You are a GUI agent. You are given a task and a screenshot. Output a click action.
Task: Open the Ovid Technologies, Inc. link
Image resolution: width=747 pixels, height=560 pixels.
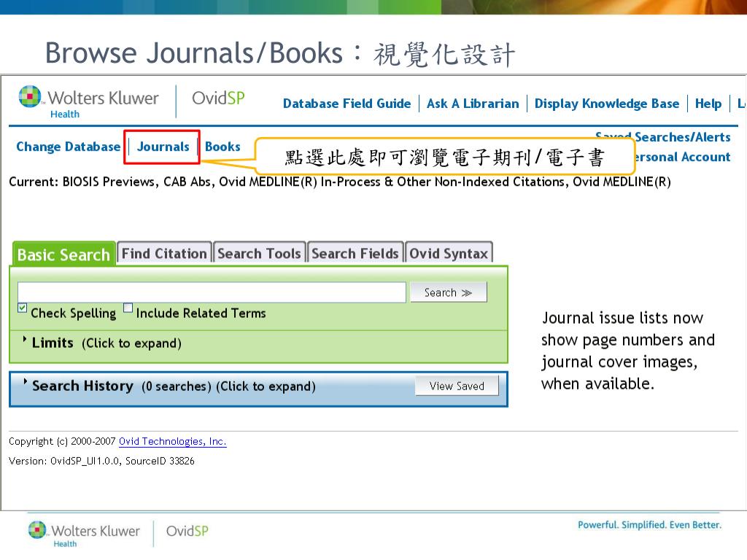point(172,441)
